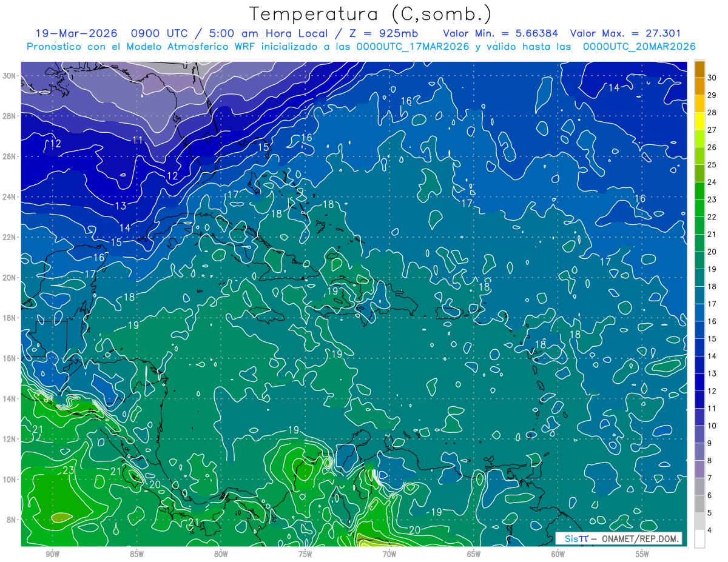The width and height of the screenshot is (728, 562).
Task: Click 'Valor Min. = 5.66384' text
Action: [500, 33]
